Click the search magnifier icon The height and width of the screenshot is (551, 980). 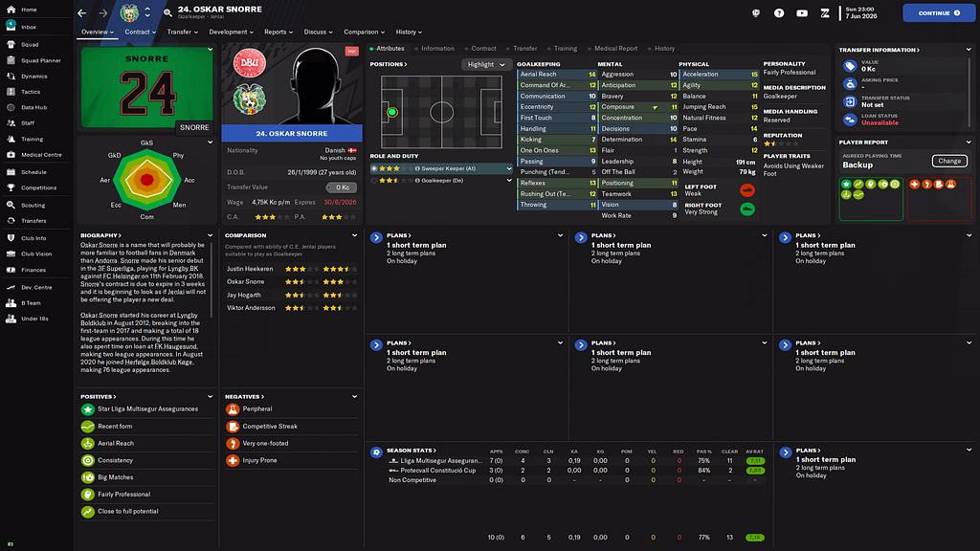point(167,13)
